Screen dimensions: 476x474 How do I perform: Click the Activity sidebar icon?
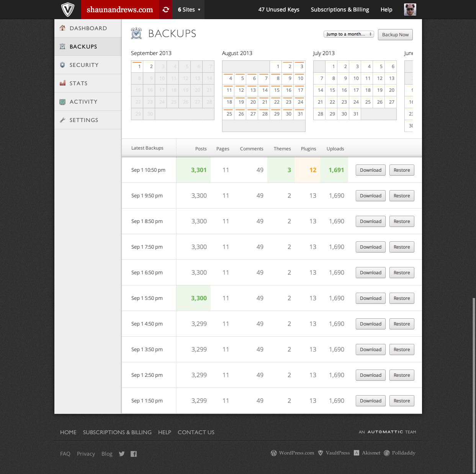62,101
